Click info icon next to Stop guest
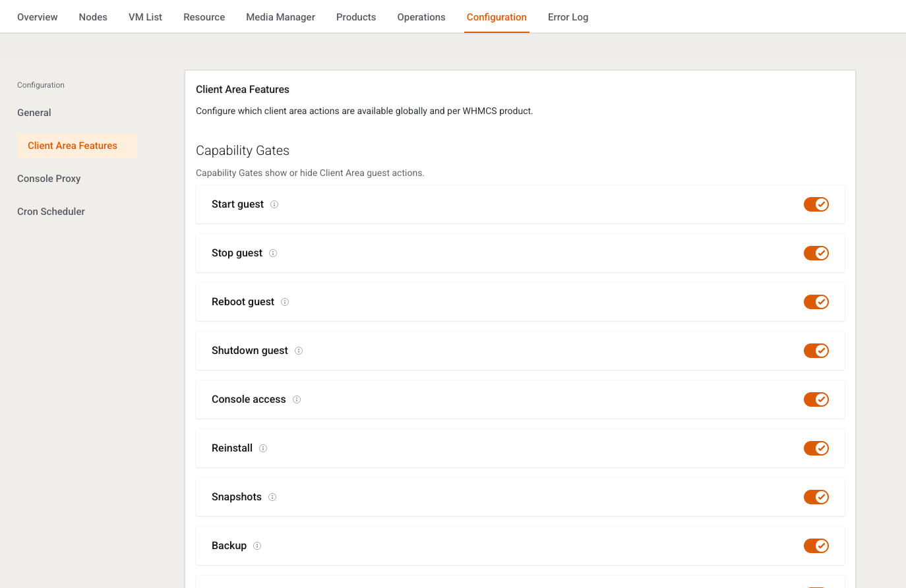This screenshot has height=588, width=906. [x=273, y=253]
